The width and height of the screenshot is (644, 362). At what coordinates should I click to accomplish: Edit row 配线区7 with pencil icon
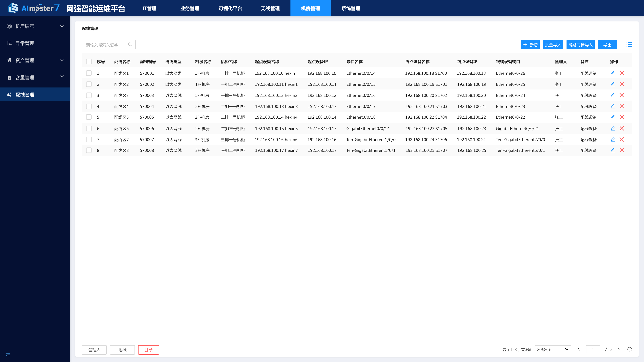click(x=612, y=139)
